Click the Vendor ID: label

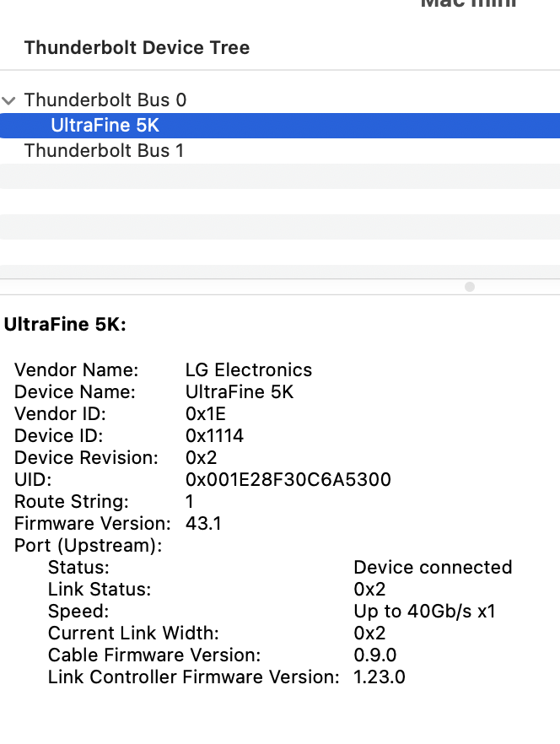point(60,413)
